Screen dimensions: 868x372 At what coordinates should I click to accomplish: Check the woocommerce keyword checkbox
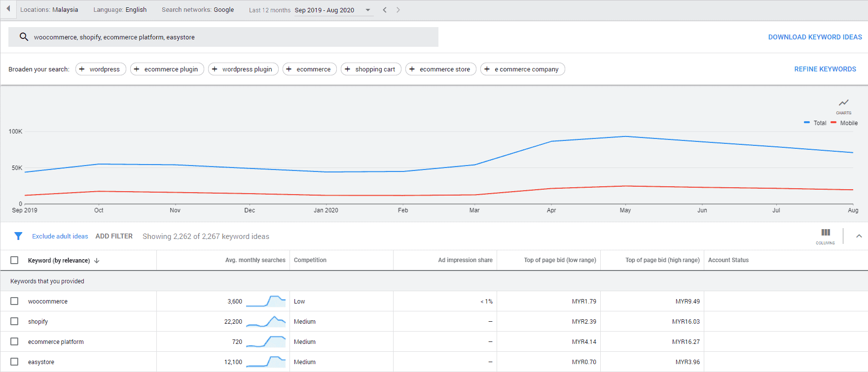tap(14, 301)
